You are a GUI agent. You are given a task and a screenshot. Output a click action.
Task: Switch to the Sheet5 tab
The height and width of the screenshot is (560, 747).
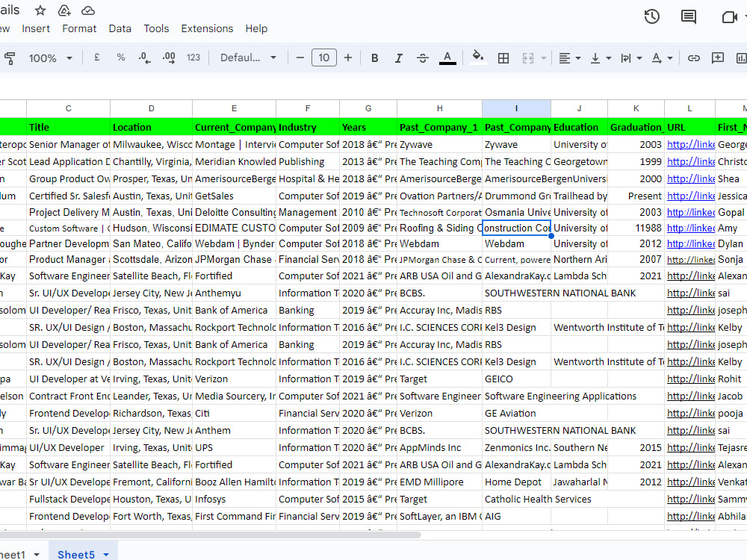(75, 554)
